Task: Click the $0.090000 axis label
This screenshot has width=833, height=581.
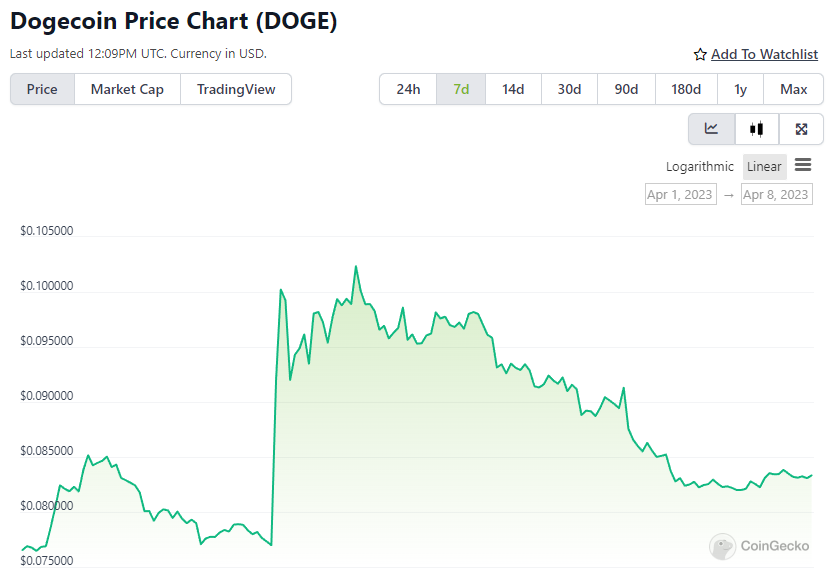Action: (47, 396)
